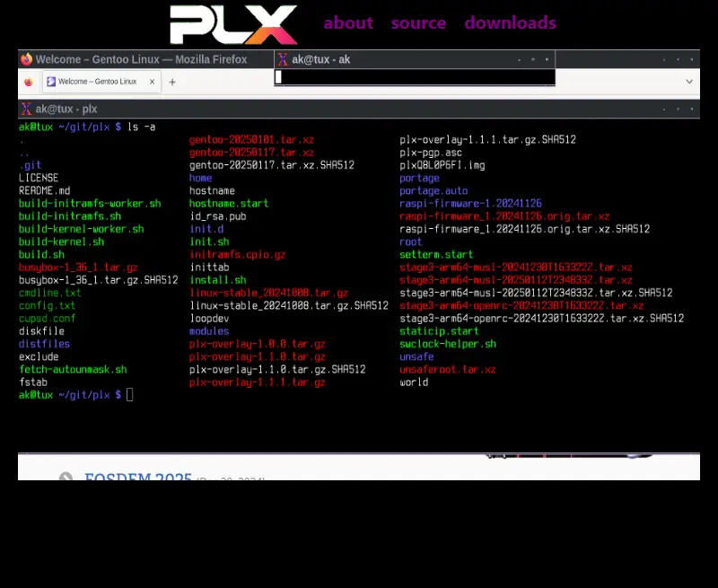Screen dimensions: 718x588
Task: Click the loopdev entry
Action: (209, 319)
